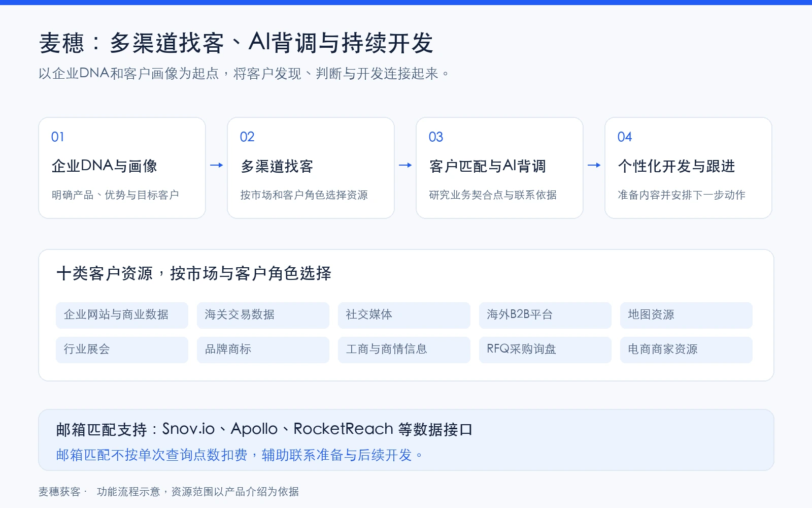
Task: Pick the 海外B2B平台 resource chip
Action: [x=545, y=315]
